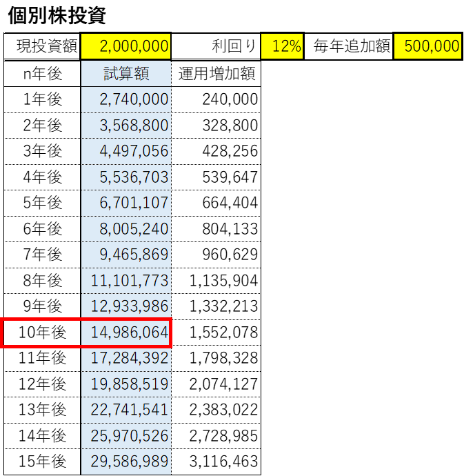Select the 1,798,328 cell
This screenshot has height=476, width=464.
[216, 358]
